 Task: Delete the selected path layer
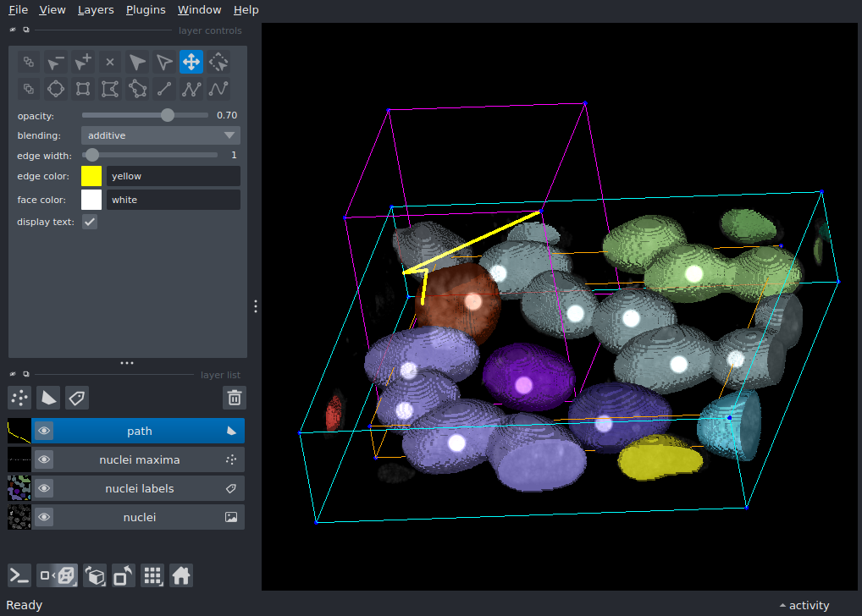(x=235, y=398)
